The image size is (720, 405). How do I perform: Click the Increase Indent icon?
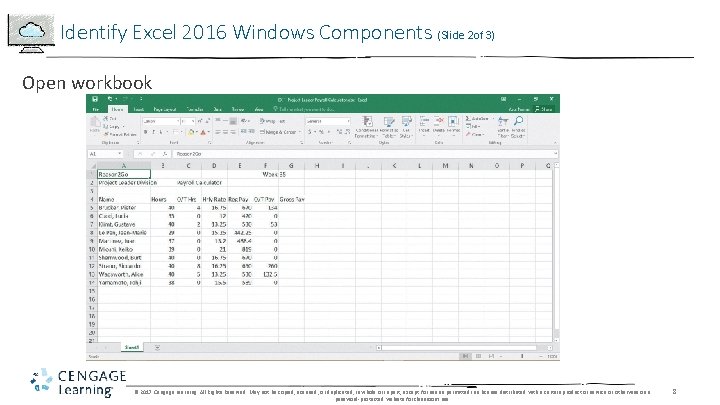pyautogui.click(x=252, y=132)
